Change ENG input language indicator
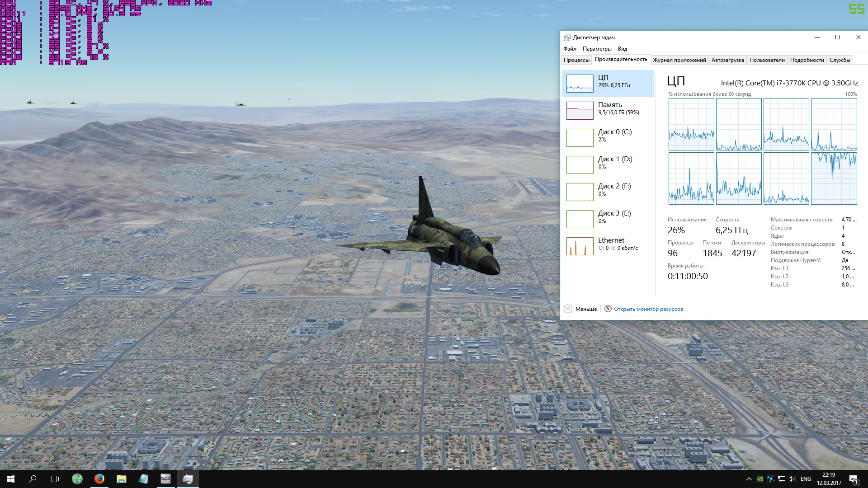Viewport: 868px width, 488px height. point(806,479)
